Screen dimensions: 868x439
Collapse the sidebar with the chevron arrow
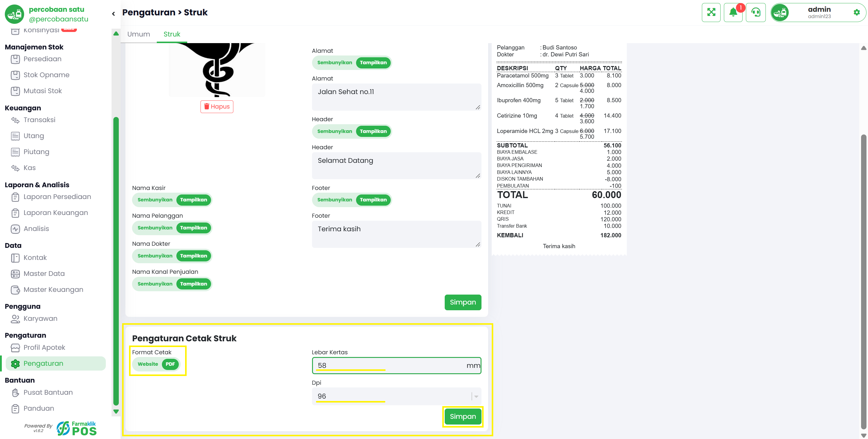[114, 14]
